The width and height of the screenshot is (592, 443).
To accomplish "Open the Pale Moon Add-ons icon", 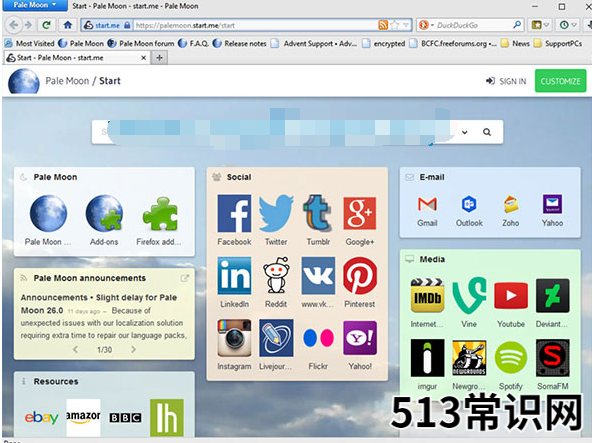I will tap(104, 213).
